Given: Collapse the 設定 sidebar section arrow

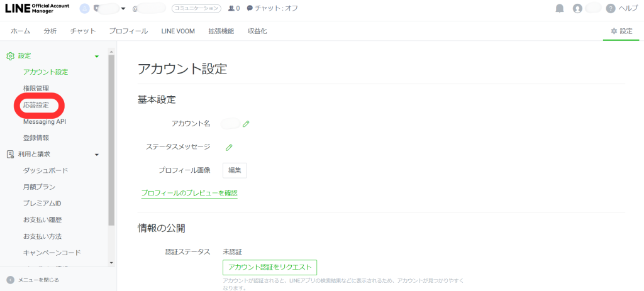Looking at the screenshot, I should (97, 56).
